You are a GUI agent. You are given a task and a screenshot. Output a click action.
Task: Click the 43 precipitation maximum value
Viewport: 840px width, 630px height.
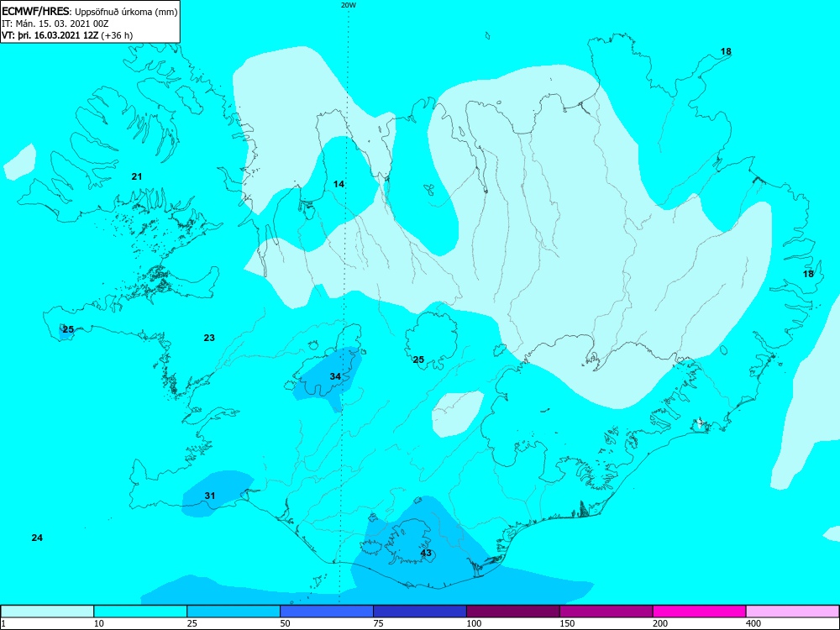(x=426, y=553)
